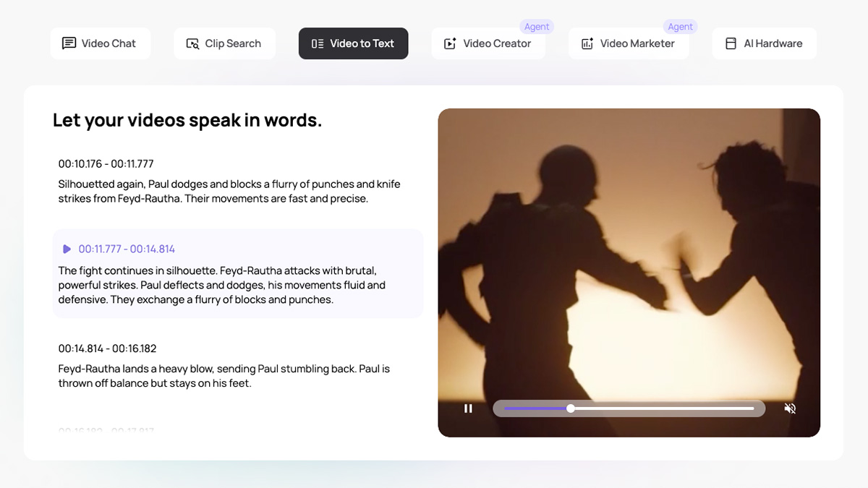
Task: Click the Clip Search magnifier icon
Action: 192,43
